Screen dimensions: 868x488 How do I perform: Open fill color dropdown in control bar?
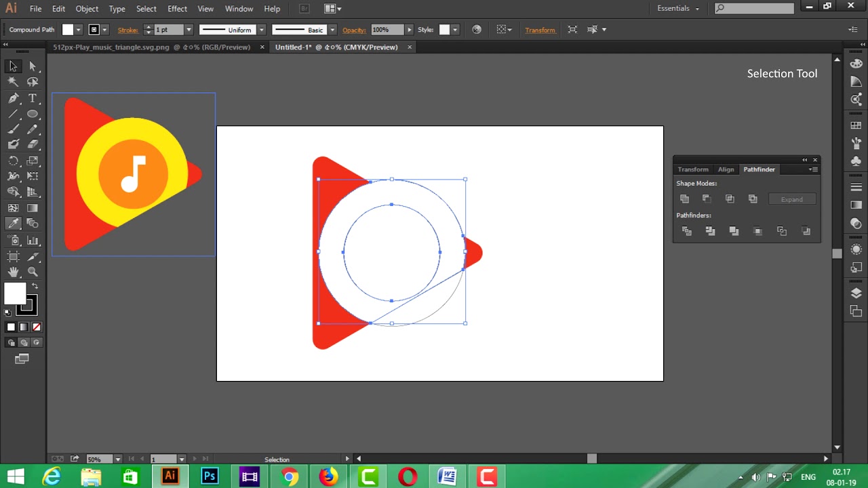coord(78,30)
